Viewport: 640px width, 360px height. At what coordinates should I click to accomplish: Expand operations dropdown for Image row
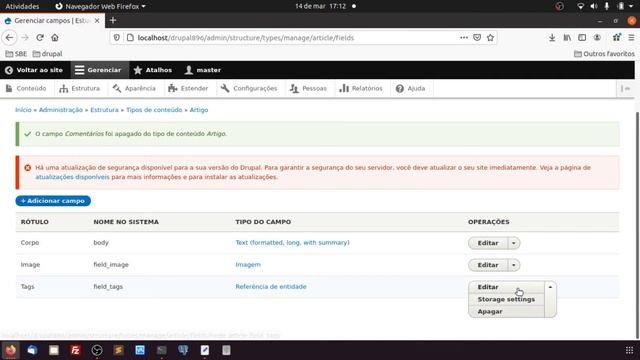point(514,265)
